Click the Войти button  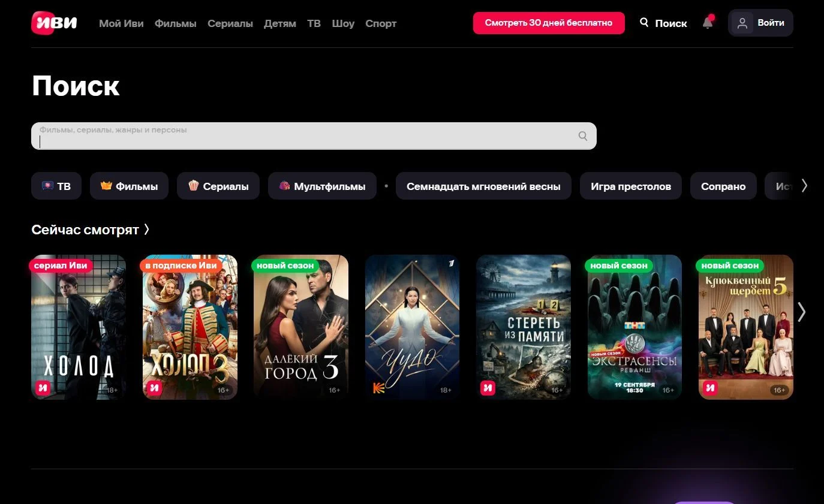(x=760, y=23)
